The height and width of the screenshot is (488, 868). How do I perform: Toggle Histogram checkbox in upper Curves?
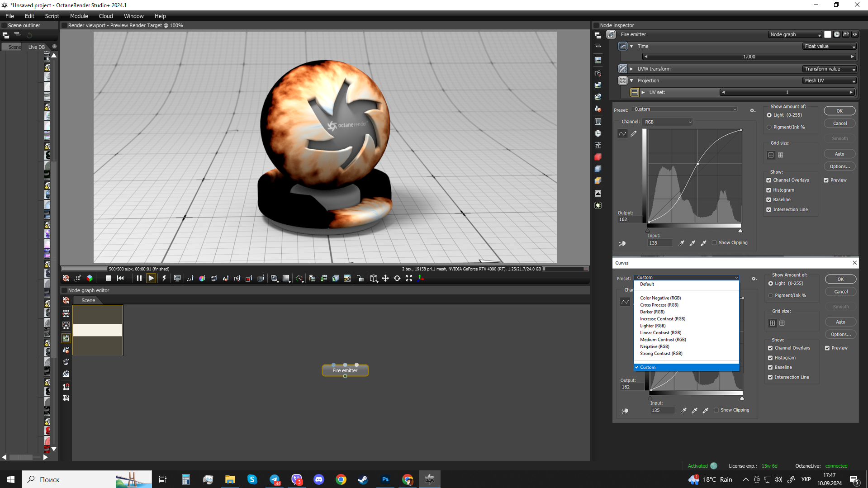point(769,190)
